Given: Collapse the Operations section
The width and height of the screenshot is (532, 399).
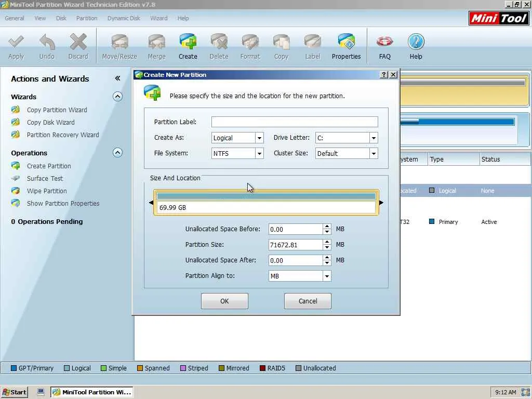Looking at the screenshot, I should tap(117, 152).
